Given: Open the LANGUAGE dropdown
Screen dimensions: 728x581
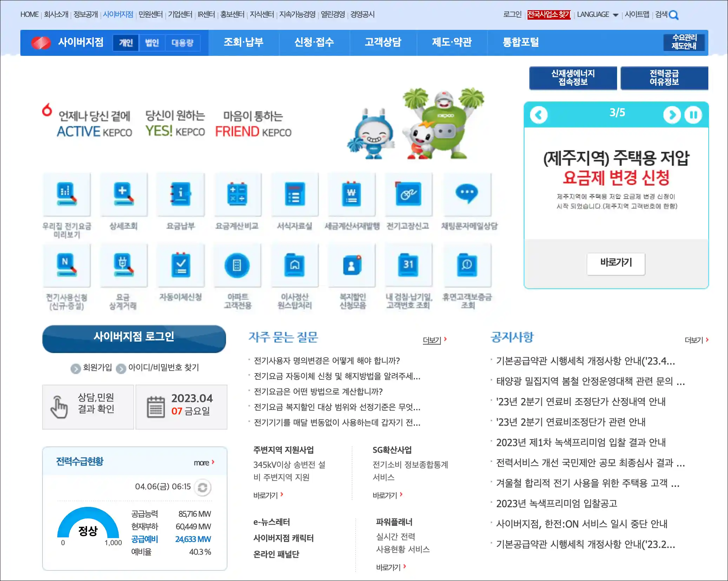Looking at the screenshot, I should [x=597, y=15].
